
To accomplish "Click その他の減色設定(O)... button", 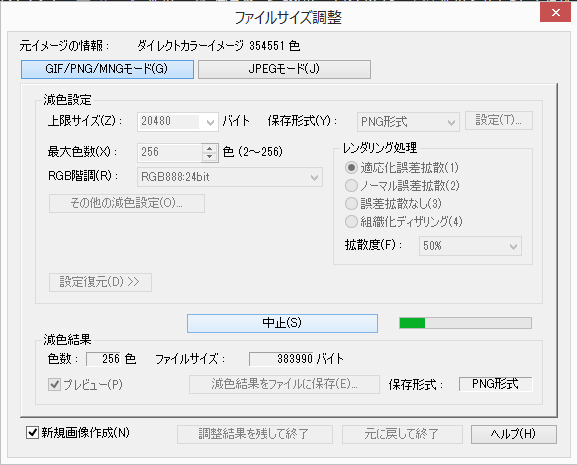I will (x=127, y=203).
